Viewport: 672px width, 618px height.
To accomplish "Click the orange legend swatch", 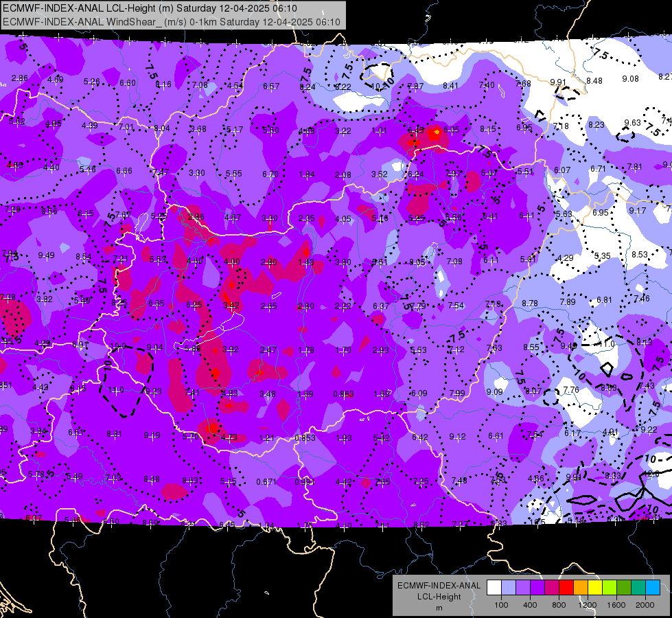I will [x=581, y=587].
